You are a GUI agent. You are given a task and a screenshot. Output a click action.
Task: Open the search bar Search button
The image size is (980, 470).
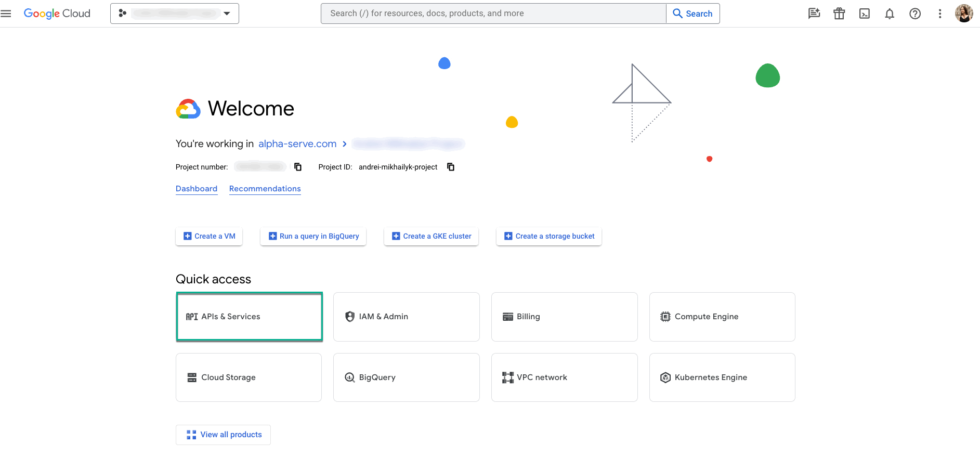pyautogui.click(x=692, y=14)
